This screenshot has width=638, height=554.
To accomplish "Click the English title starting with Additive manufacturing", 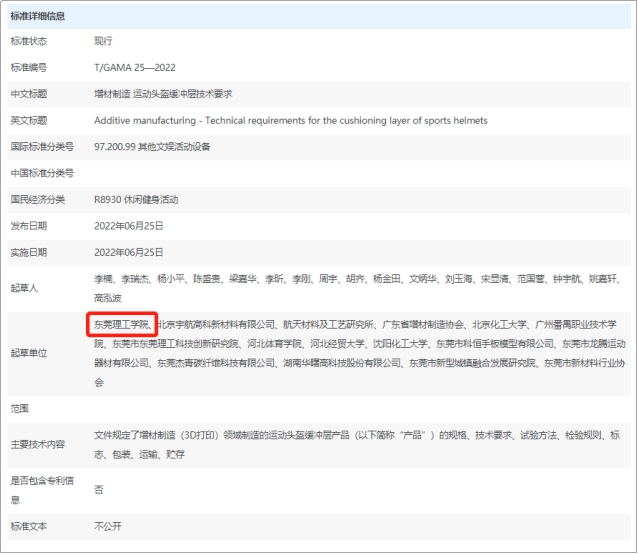I will click(x=290, y=120).
